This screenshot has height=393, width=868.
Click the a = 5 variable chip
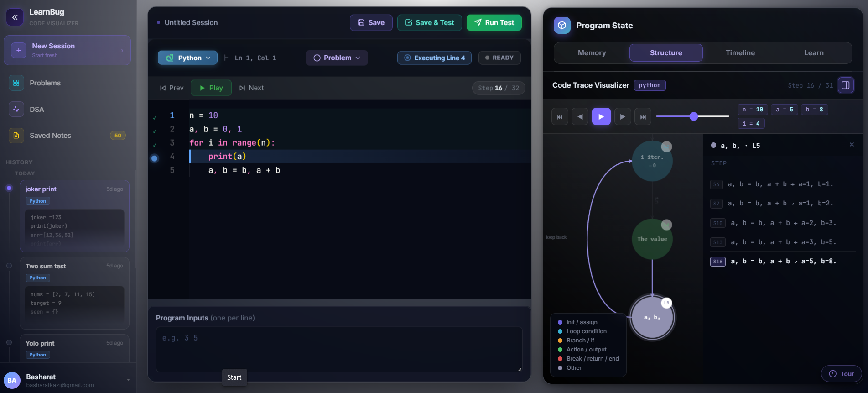coord(785,110)
